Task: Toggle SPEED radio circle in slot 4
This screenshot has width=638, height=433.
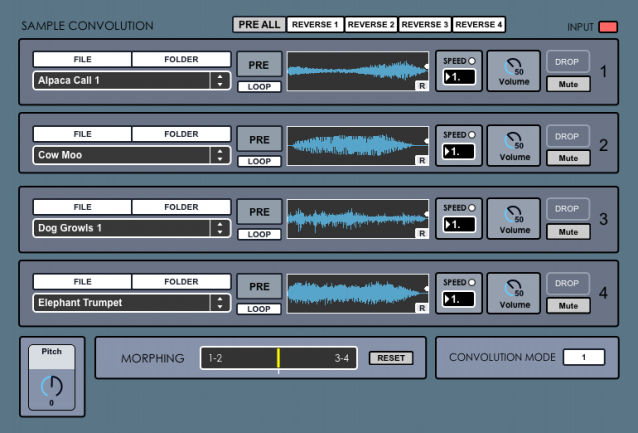Action: (x=472, y=282)
